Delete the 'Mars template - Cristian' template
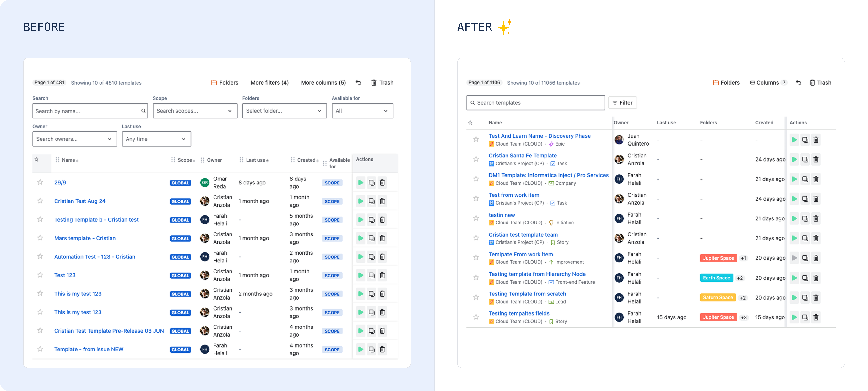The width and height of the screenshot is (868, 391). [382, 238]
